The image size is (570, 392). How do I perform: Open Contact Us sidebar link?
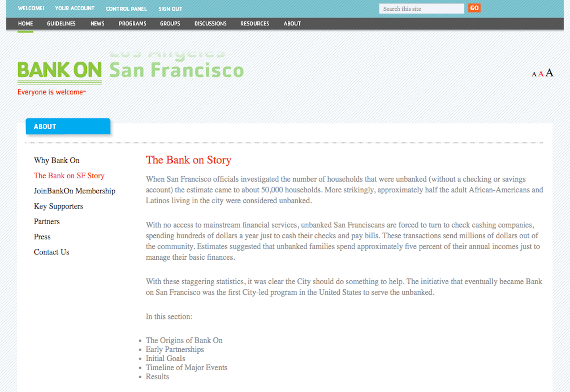[52, 252]
